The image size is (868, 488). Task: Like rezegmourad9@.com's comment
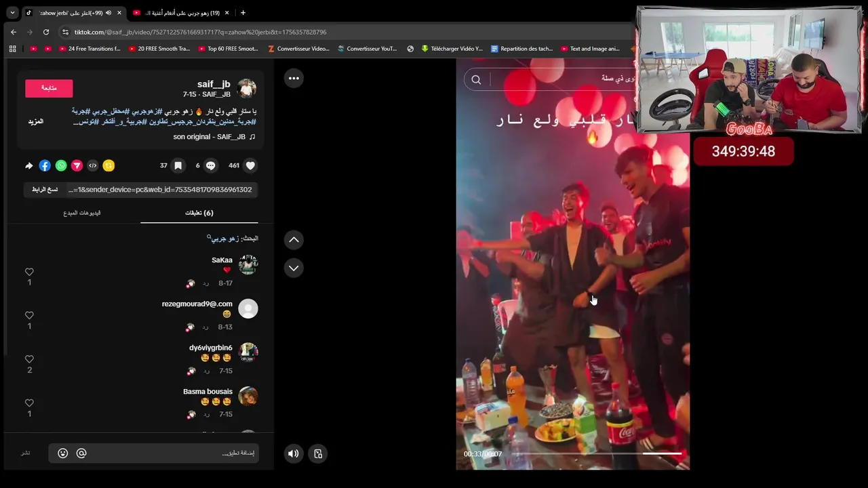[x=29, y=315]
